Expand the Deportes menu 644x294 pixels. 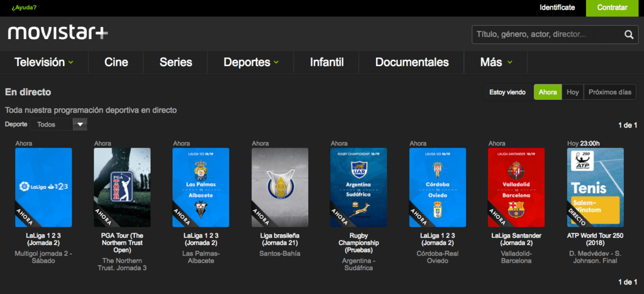click(251, 62)
